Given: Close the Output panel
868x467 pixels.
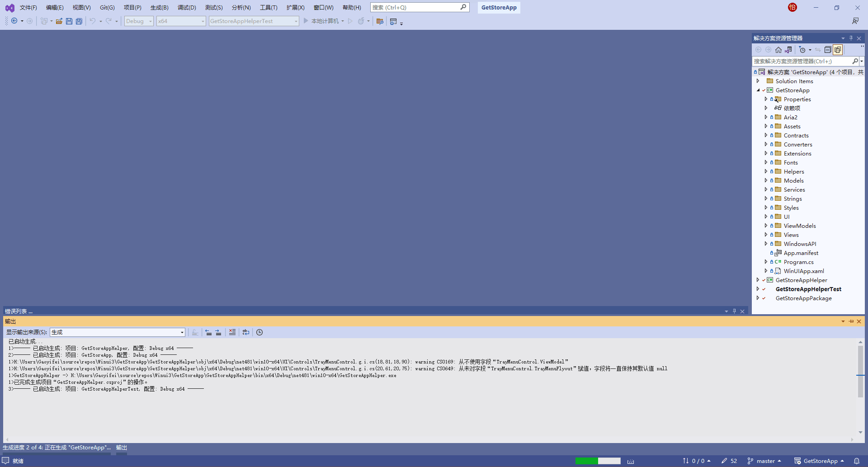Looking at the screenshot, I should [859, 321].
